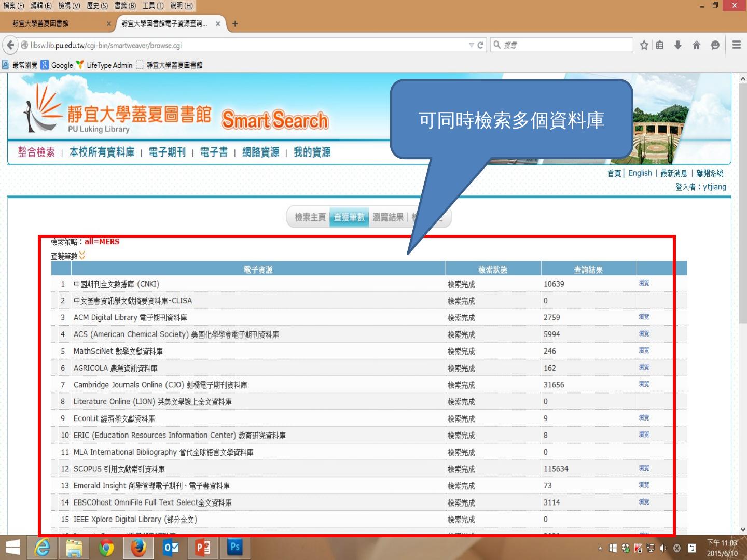Viewport: 747px width, 560px height.
Task: Click the page vertical scrollbar down arrow
Action: (x=742, y=530)
